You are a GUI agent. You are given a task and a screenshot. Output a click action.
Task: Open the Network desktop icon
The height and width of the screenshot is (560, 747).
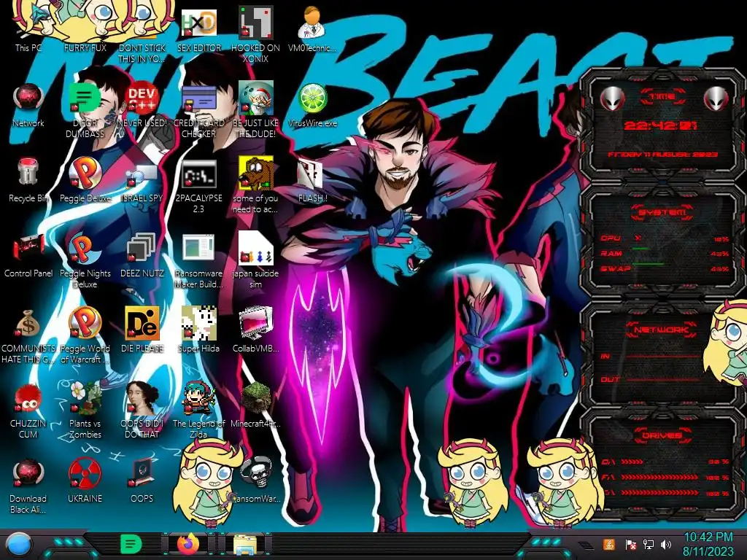click(28, 105)
